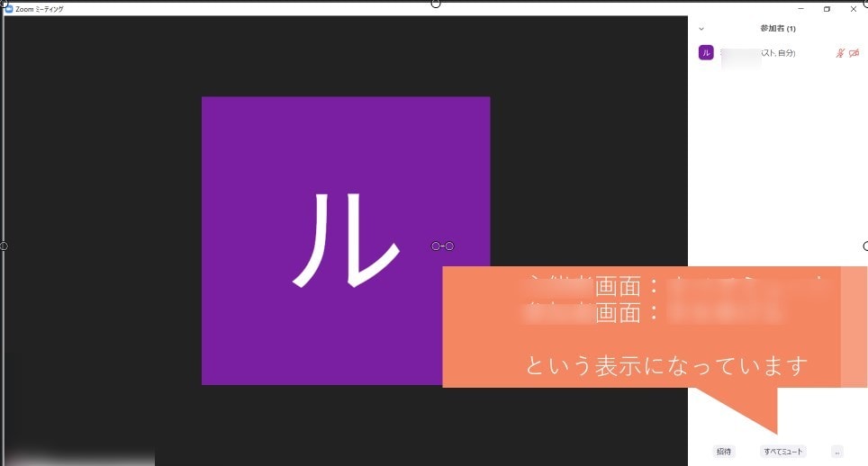This screenshot has width=868, height=466.
Task: Click the 招待 invite button
Action: pyautogui.click(x=724, y=452)
